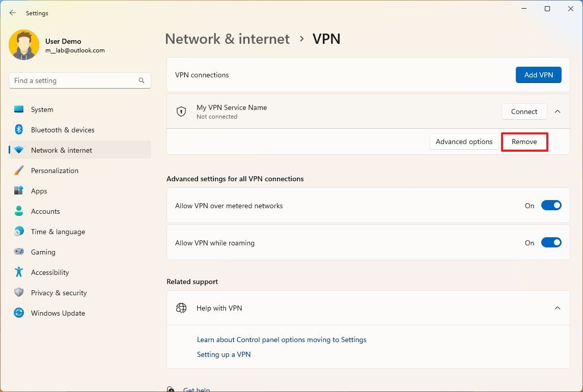The width and height of the screenshot is (583, 392).
Task: Click the Add VPN button
Action: (538, 74)
